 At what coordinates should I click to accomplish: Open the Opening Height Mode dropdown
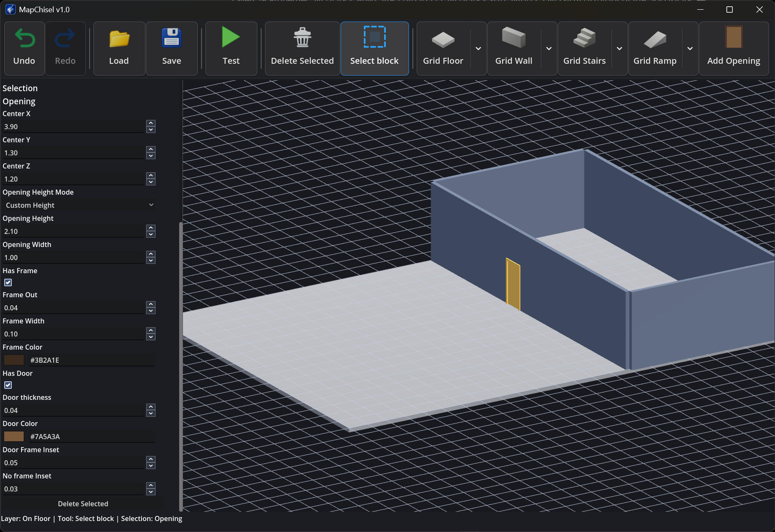pyautogui.click(x=79, y=205)
